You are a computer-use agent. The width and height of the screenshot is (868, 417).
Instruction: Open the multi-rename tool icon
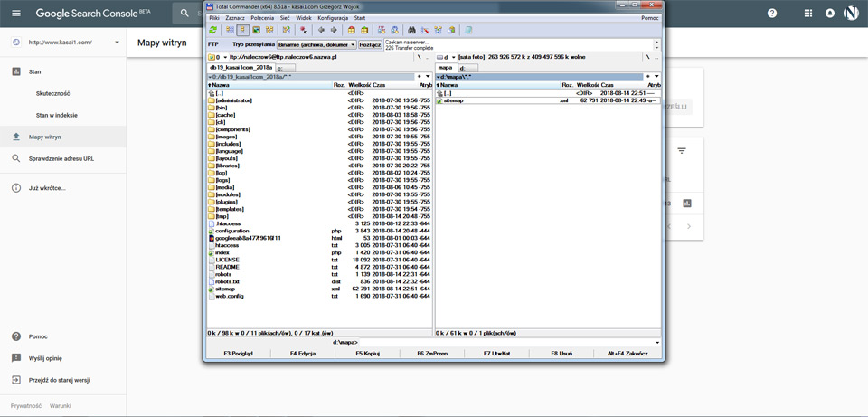pos(425,30)
